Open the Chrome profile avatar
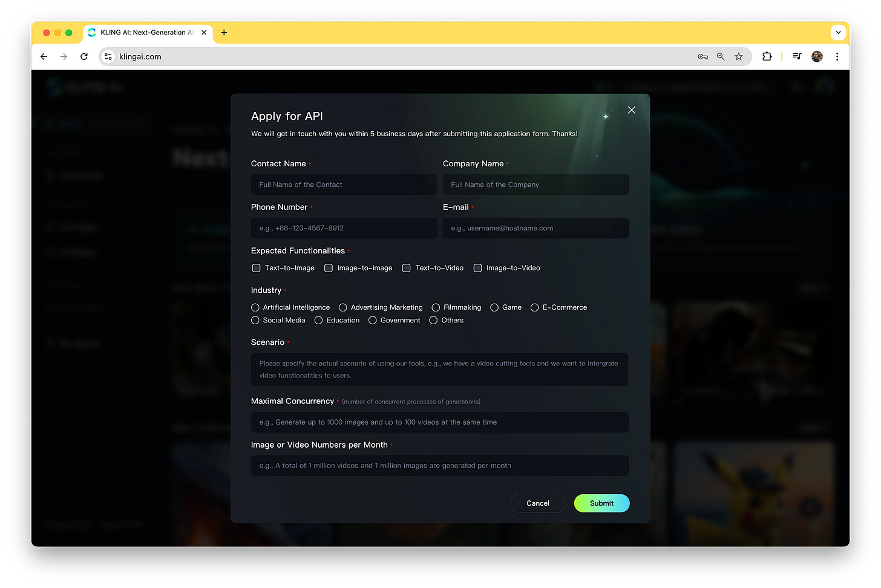This screenshot has width=881, height=588. (816, 56)
